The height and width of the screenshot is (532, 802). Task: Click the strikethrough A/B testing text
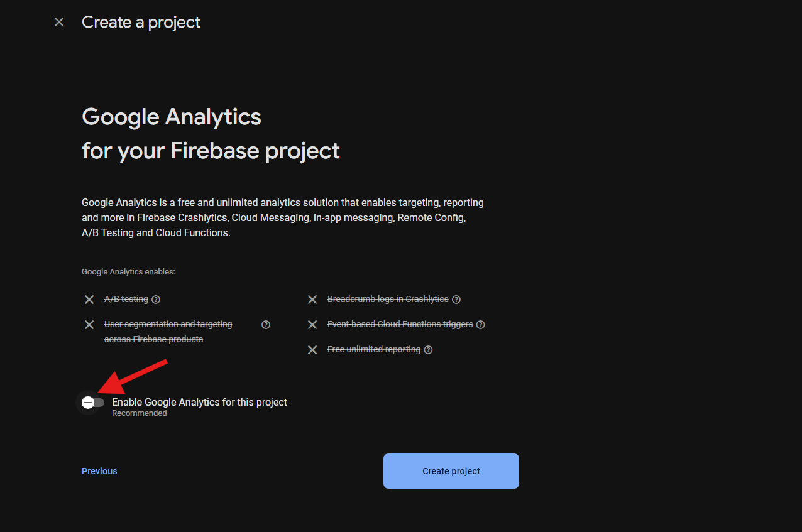pyautogui.click(x=126, y=299)
